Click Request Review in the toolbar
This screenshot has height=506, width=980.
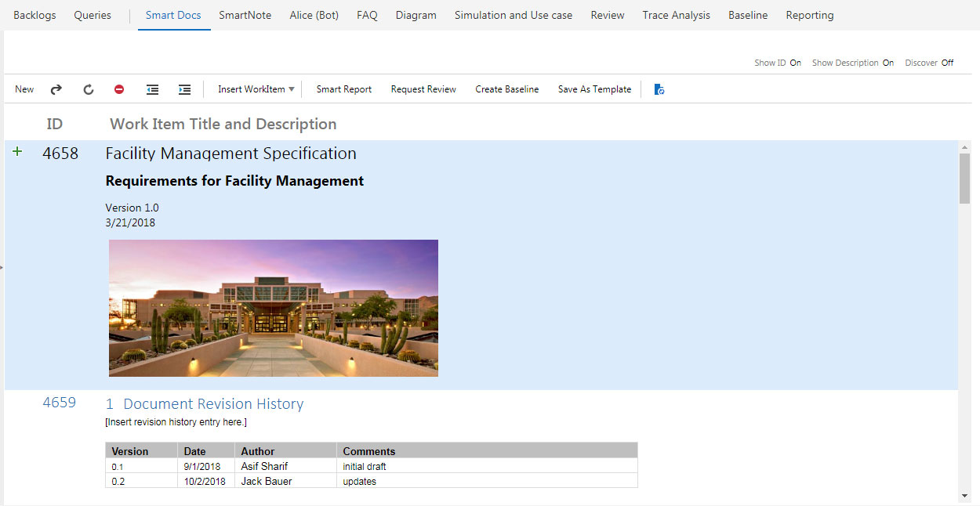pos(423,89)
